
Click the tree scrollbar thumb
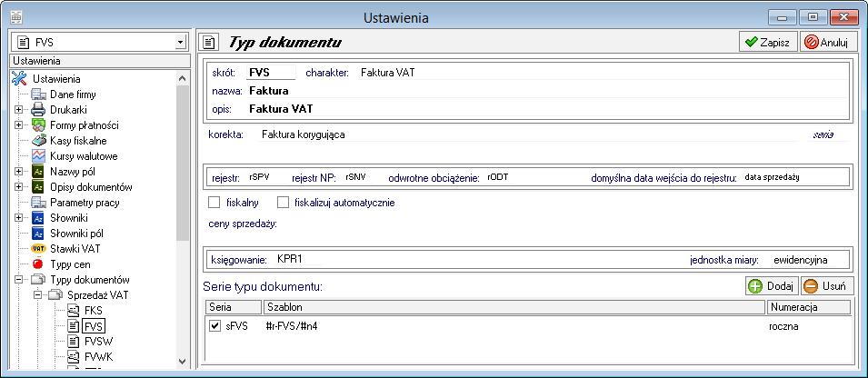click(183, 164)
